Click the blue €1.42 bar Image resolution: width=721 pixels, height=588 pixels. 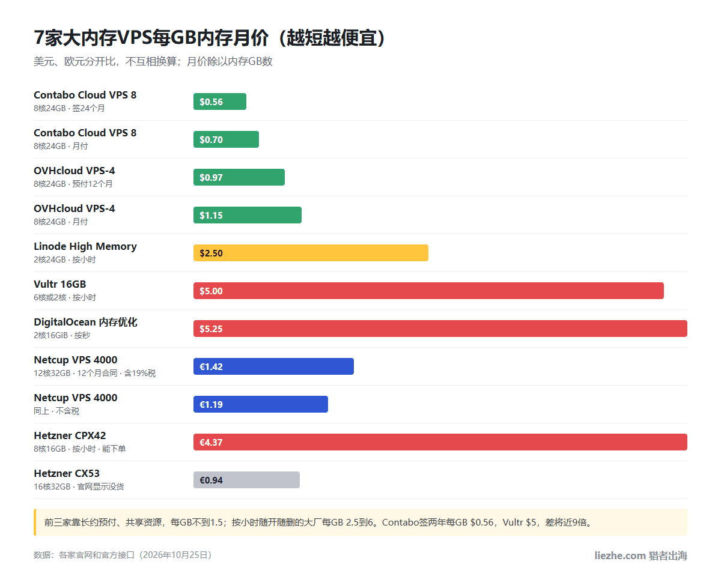tap(273, 366)
